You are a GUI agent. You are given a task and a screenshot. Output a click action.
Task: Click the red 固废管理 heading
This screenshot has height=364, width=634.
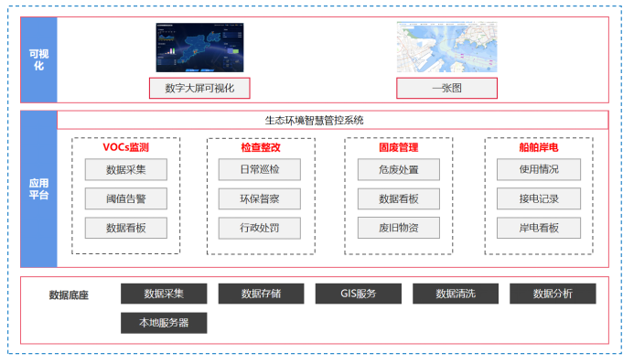(x=399, y=147)
